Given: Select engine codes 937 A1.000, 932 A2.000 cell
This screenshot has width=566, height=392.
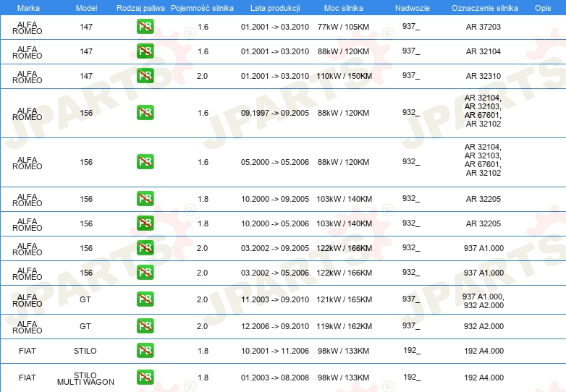Looking at the screenshot, I should [483, 301].
